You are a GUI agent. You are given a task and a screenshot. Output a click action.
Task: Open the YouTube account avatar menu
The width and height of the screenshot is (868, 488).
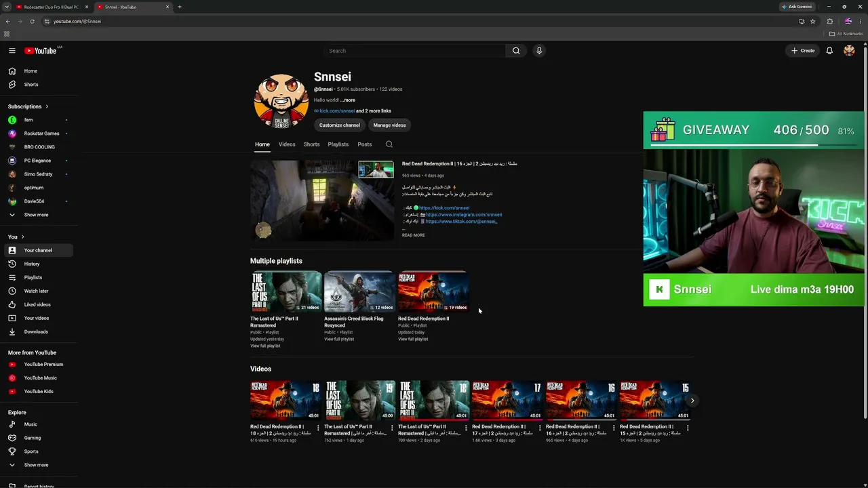849,51
